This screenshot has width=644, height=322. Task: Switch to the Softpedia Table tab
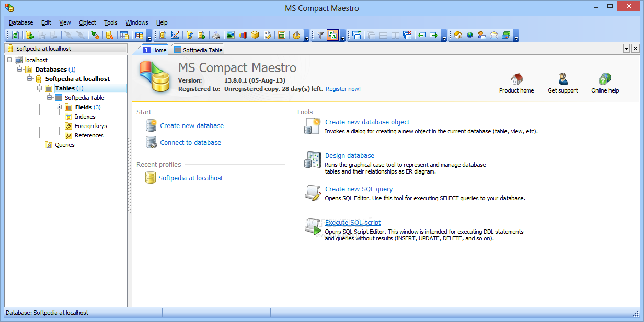[198, 50]
